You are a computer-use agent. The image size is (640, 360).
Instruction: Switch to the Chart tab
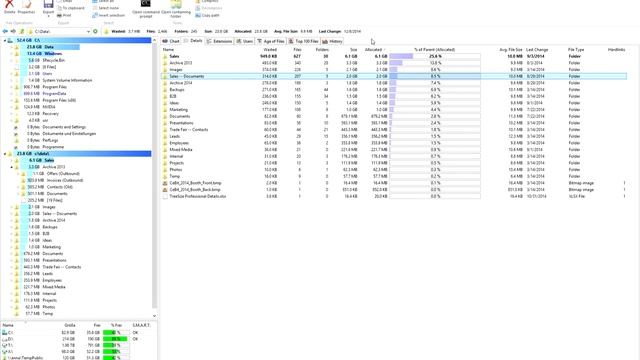coord(171,41)
